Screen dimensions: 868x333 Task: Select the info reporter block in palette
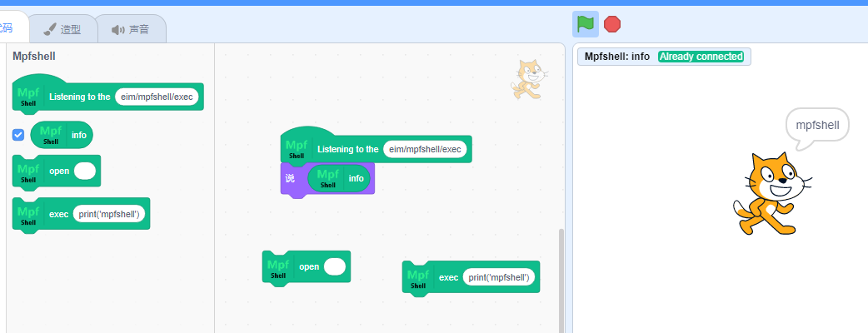pos(62,135)
